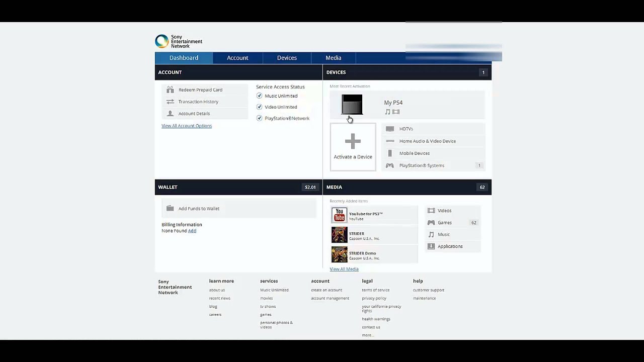Open the Devices tab
This screenshot has width=644, height=362.
click(287, 58)
